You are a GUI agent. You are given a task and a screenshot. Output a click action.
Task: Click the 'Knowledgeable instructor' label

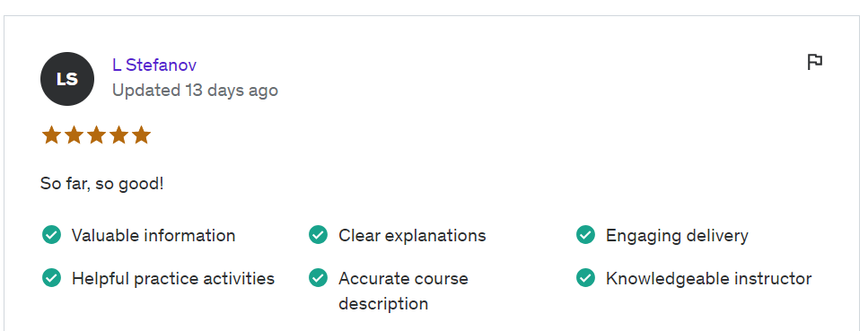click(708, 278)
